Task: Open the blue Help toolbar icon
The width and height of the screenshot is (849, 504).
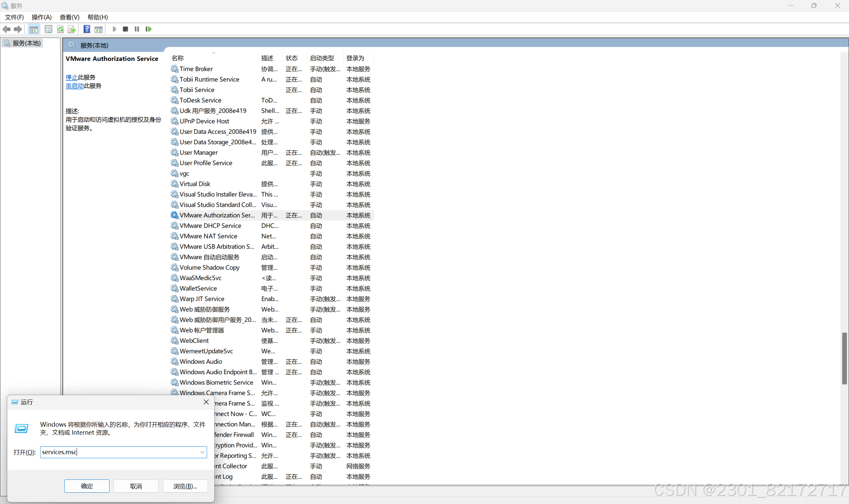Action: click(x=87, y=29)
